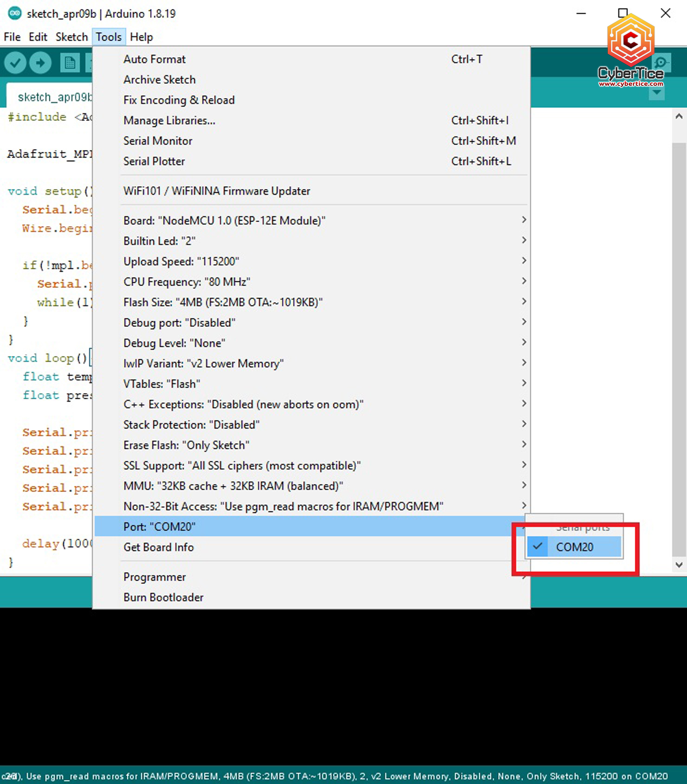Click the editor vertical scrollbar down arrow
Viewport: 687px width, 784px height.
679,565
